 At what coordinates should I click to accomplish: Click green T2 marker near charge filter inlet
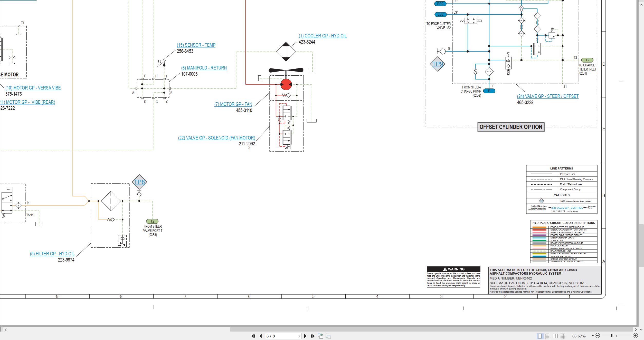587,60
